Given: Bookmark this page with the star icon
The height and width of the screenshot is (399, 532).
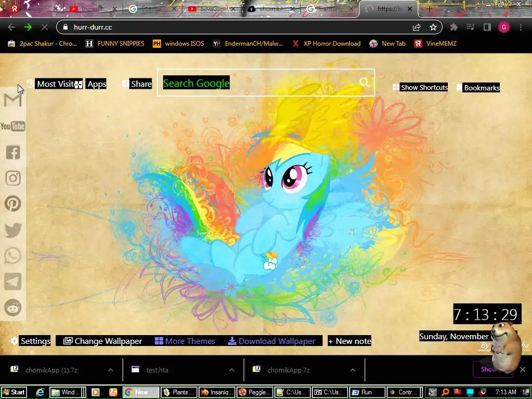Looking at the screenshot, I should [x=433, y=27].
